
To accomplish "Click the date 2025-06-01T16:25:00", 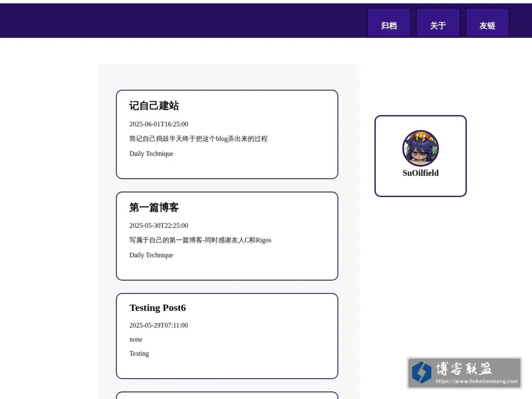I will (x=159, y=124).
